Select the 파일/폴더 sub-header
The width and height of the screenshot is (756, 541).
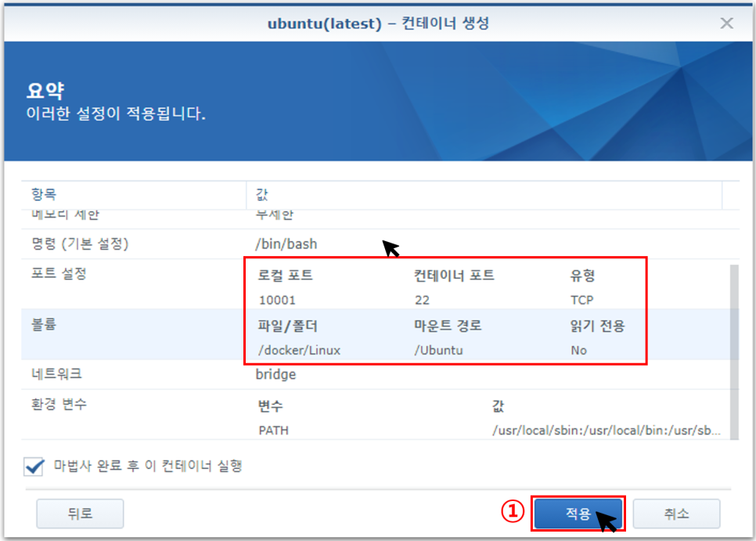tap(288, 326)
